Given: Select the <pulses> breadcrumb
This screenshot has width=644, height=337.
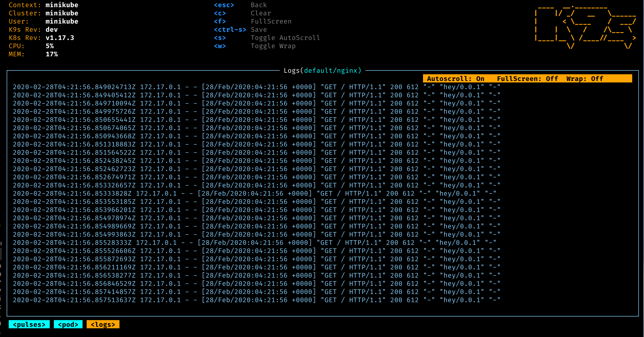Looking at the screenshot, I should tap(29, 324).
